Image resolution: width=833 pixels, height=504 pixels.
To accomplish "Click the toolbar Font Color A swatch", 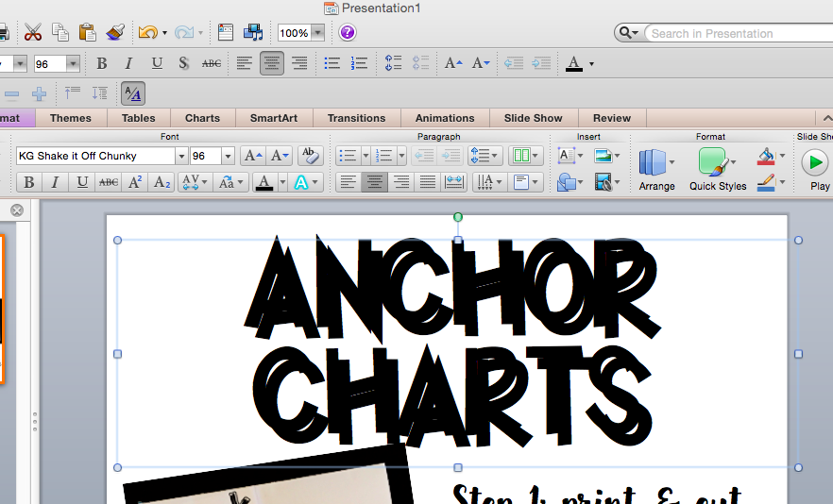I will tap(574, 64).
